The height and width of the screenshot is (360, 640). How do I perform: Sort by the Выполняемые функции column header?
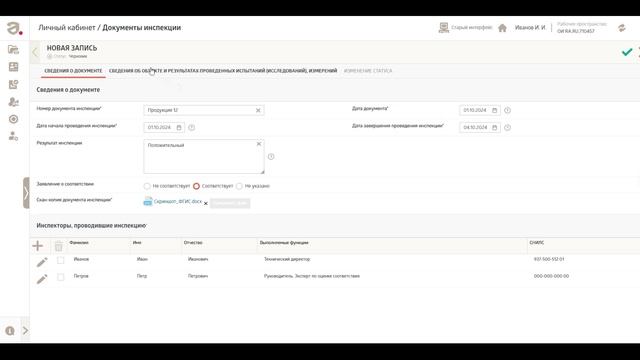click(x=284, y=242)
